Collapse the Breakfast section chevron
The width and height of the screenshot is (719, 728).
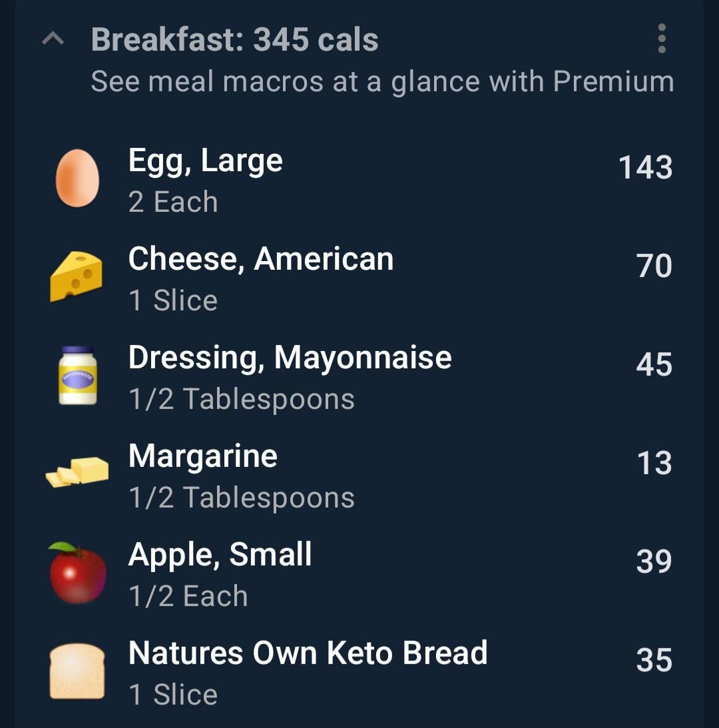[x=53, y=40]
